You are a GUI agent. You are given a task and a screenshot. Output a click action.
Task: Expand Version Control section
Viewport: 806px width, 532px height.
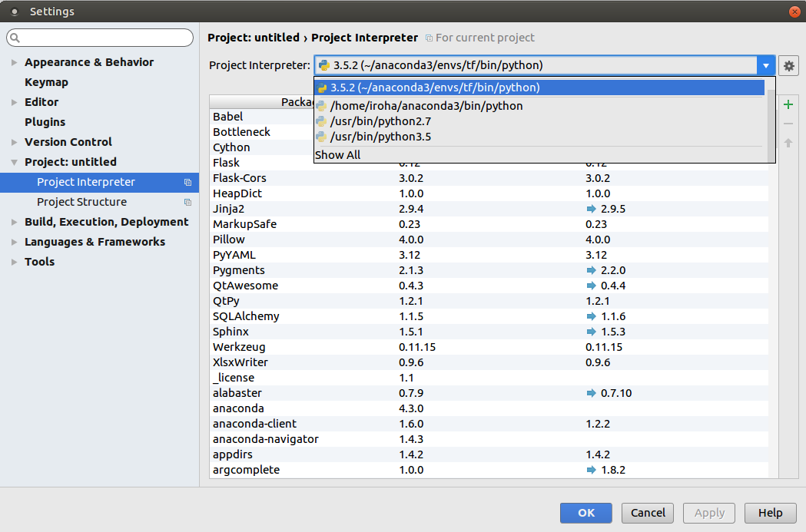[x=15, y=142]
